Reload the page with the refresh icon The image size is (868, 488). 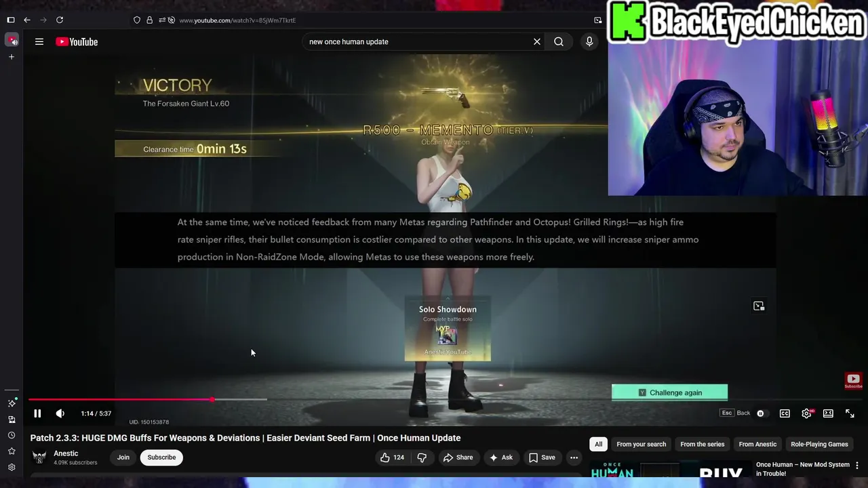(60, 20)
